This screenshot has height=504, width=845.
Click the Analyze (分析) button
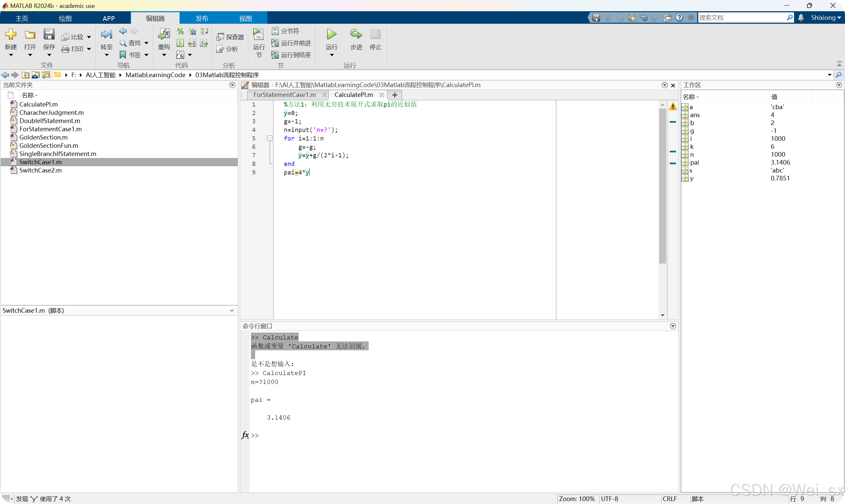point(228,49)
